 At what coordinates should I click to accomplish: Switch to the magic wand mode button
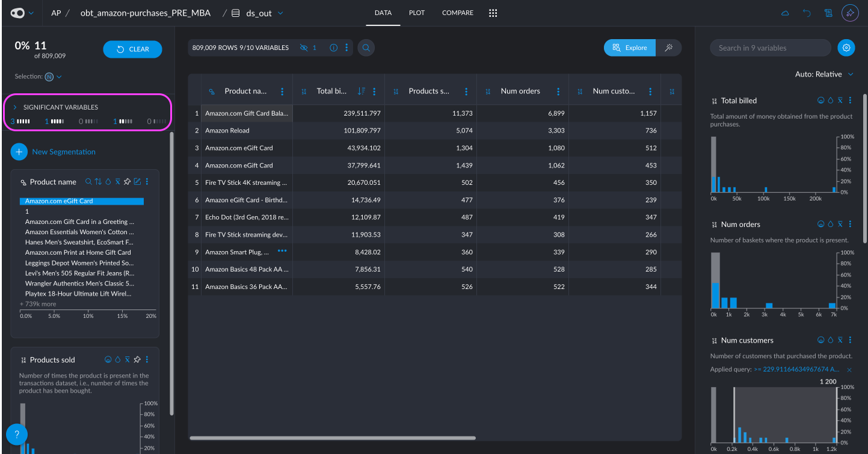(668, 48)
